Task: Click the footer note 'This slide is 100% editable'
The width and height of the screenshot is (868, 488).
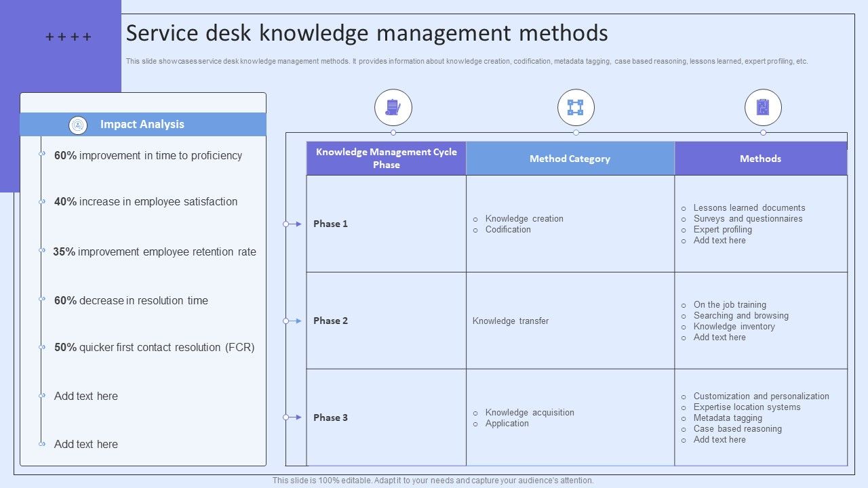Action: (x=433, y=480)
